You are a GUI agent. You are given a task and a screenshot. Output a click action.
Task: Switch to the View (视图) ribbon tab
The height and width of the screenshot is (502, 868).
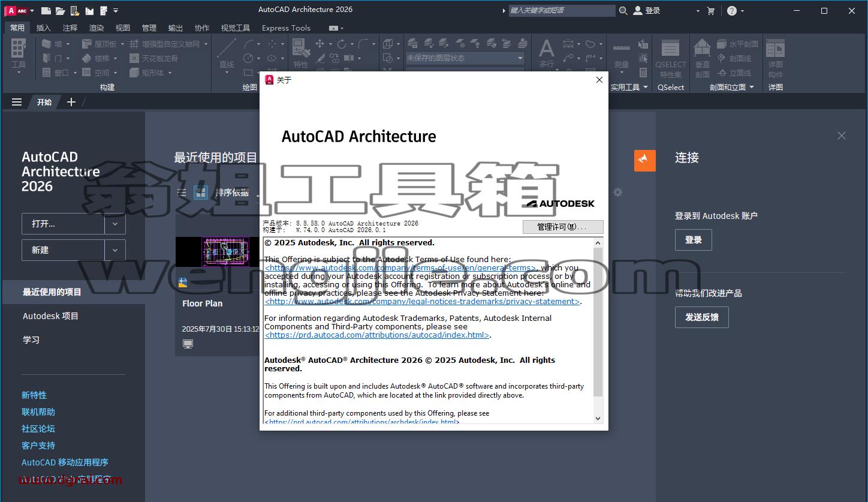click(123, 28)
